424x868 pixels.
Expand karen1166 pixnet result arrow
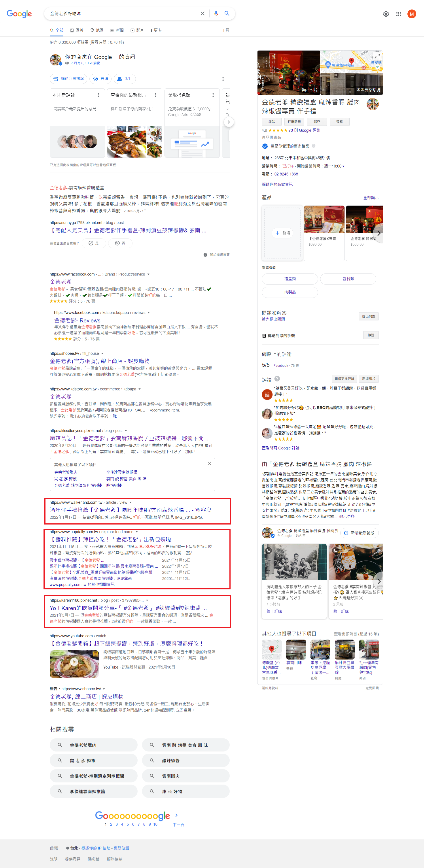point(147,600)
